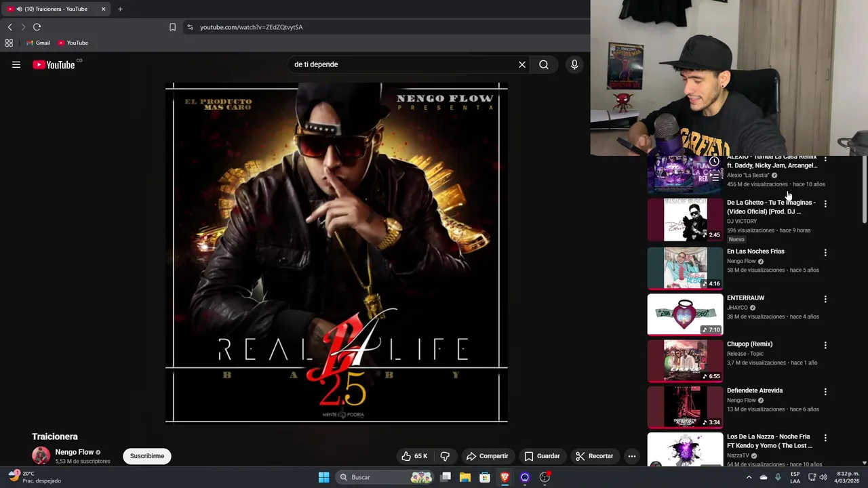
Task: Open the YouTube hamburger guide menu
Action: (x=16, y=64)
